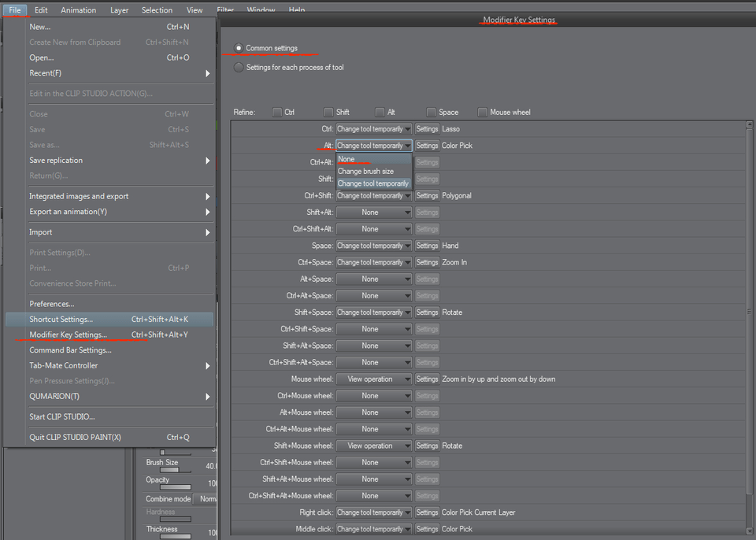
Task: Open the Right click action dropdown
Action: [x=373, y=512]
